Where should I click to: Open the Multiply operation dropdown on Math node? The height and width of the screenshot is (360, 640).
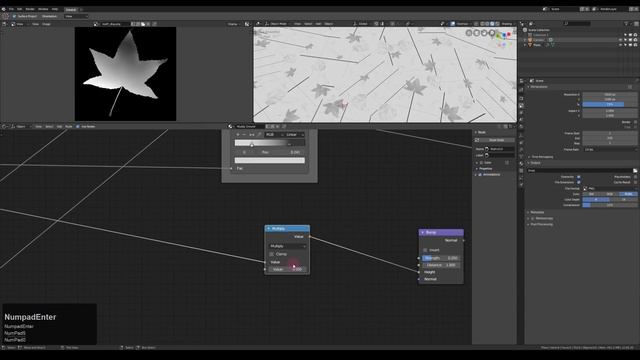pyautogui.click(x=287, y=247)
